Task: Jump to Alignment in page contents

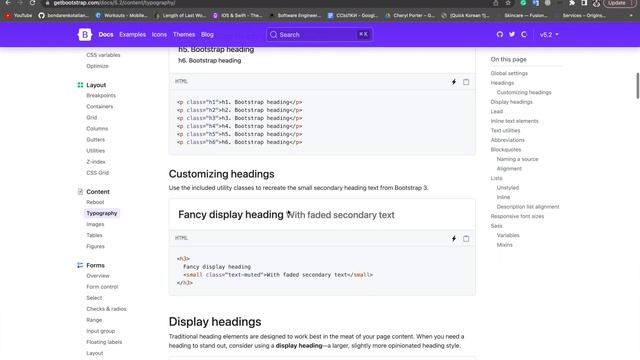Action: (509, 169)
